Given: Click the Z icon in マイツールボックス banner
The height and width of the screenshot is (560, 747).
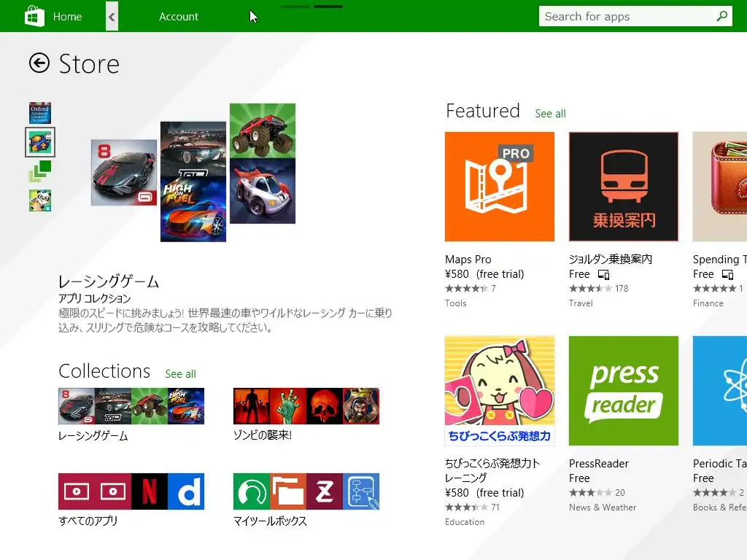Looking at the screenshot, I should [x=325, y=491].
